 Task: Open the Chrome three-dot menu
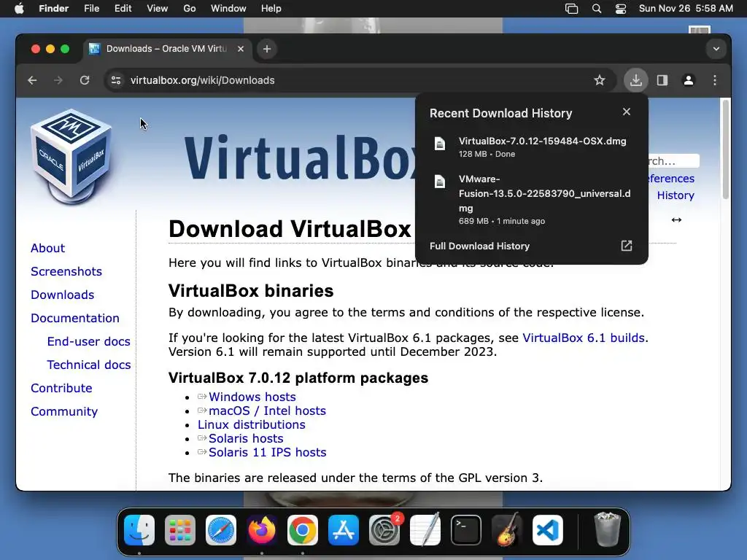click(715, 80)
